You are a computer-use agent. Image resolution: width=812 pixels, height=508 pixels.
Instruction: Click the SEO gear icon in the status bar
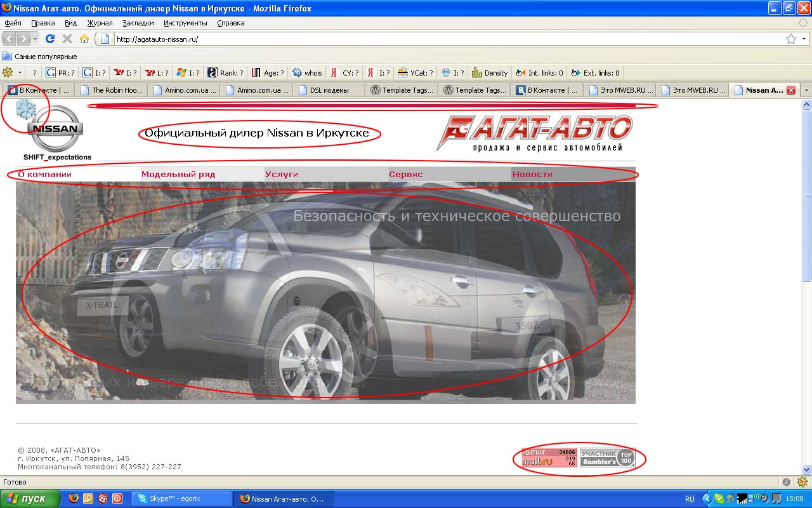tap(802, 482)
